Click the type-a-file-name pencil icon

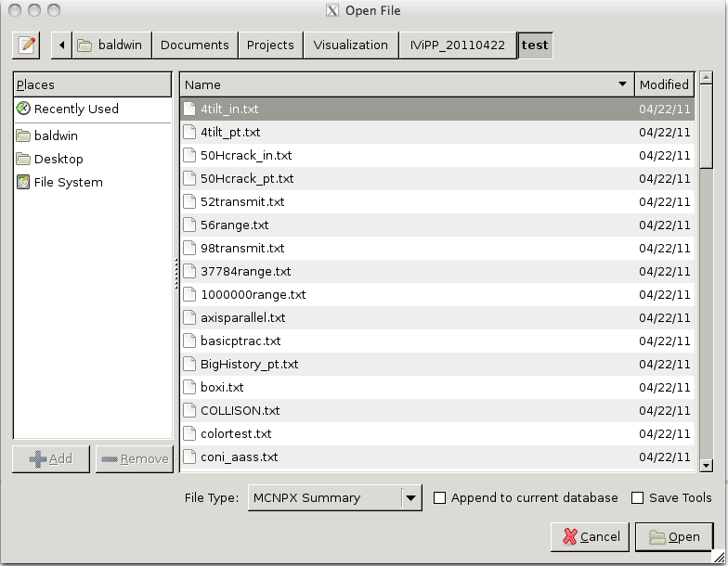tap(26, 45)
